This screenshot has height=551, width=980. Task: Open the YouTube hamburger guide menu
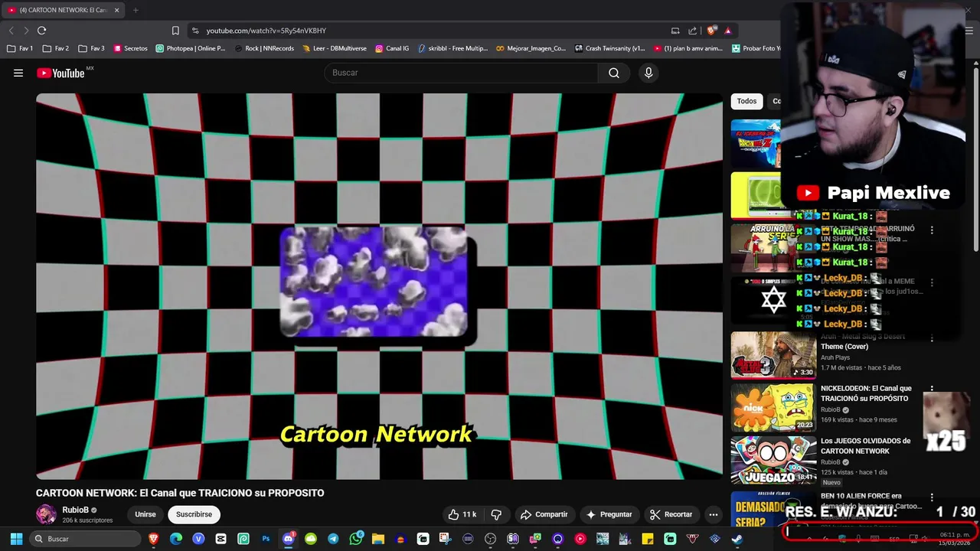[18, 73]
